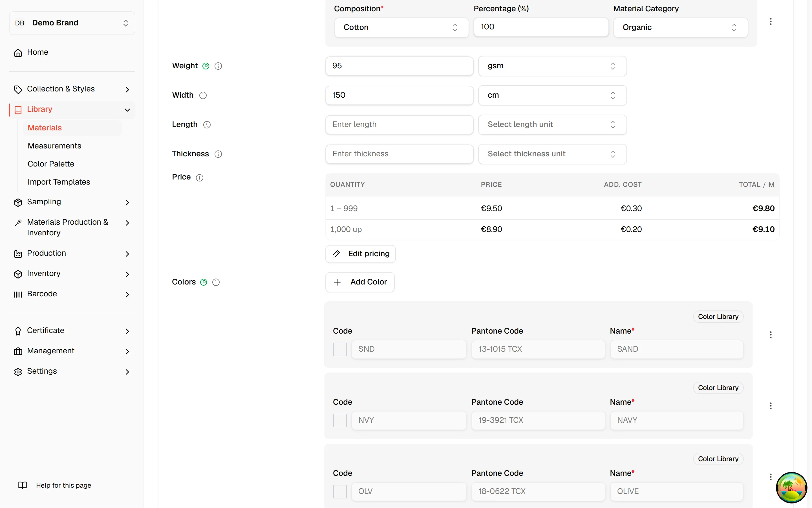Image resolution: width=812 pixels, height=508 pixels.
Task: Open the three-dot menu for NAVY color
Action: coord(771,406)
